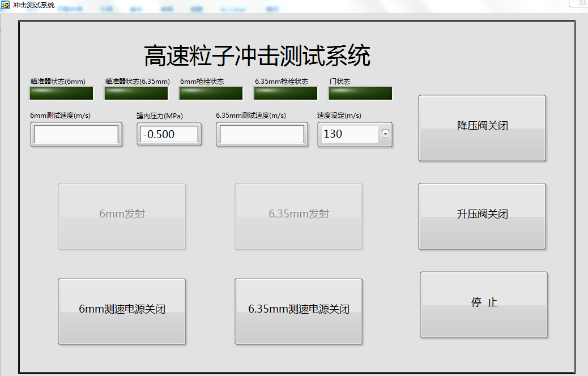Click the 6mm枪栓状态 indicator light
Screen dimensions: 588x376
(211, 93)
